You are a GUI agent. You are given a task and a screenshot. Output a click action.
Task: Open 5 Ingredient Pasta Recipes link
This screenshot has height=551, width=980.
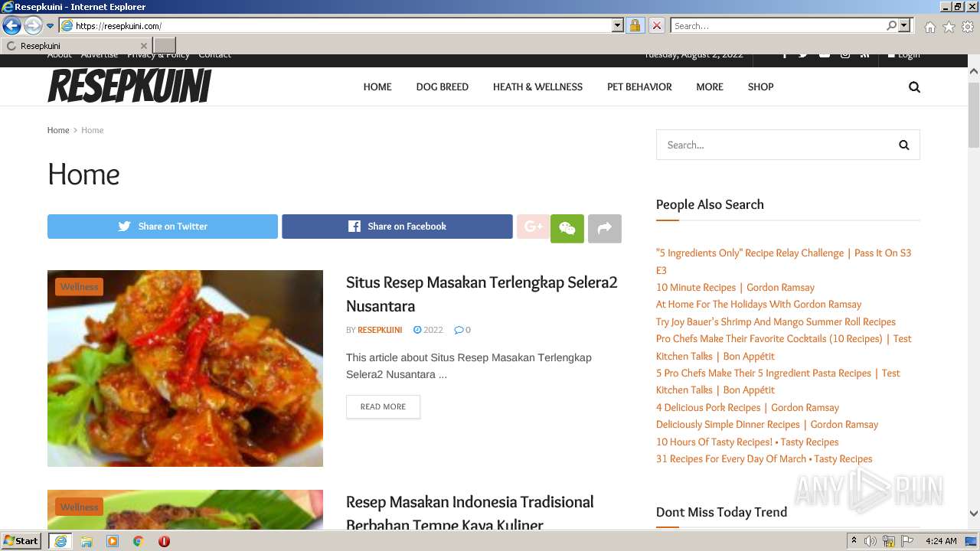click(778, 382)
